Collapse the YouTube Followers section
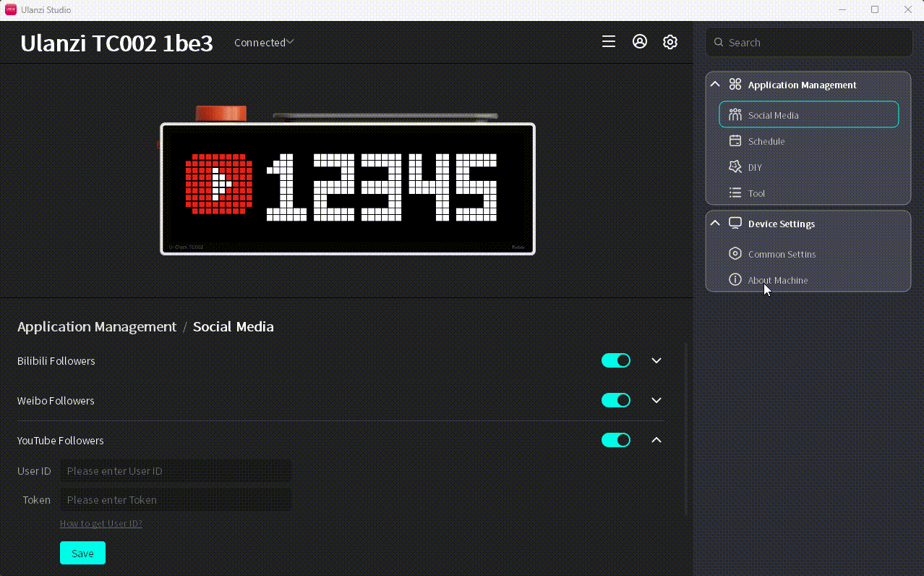The image size is (924, 576). click(656, 440)
